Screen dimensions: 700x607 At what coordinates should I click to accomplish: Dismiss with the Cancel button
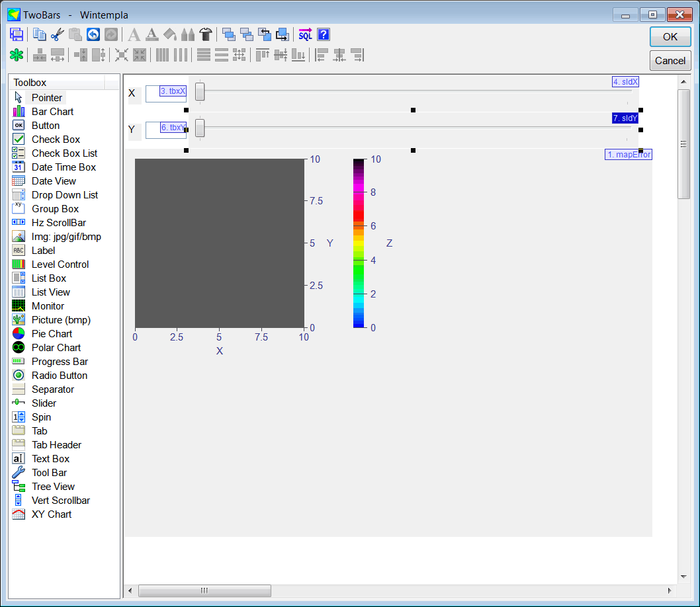tap(670, 61)
